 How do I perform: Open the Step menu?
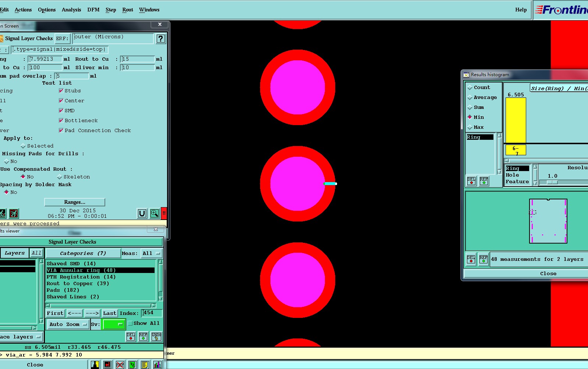[x=111, y=10]
